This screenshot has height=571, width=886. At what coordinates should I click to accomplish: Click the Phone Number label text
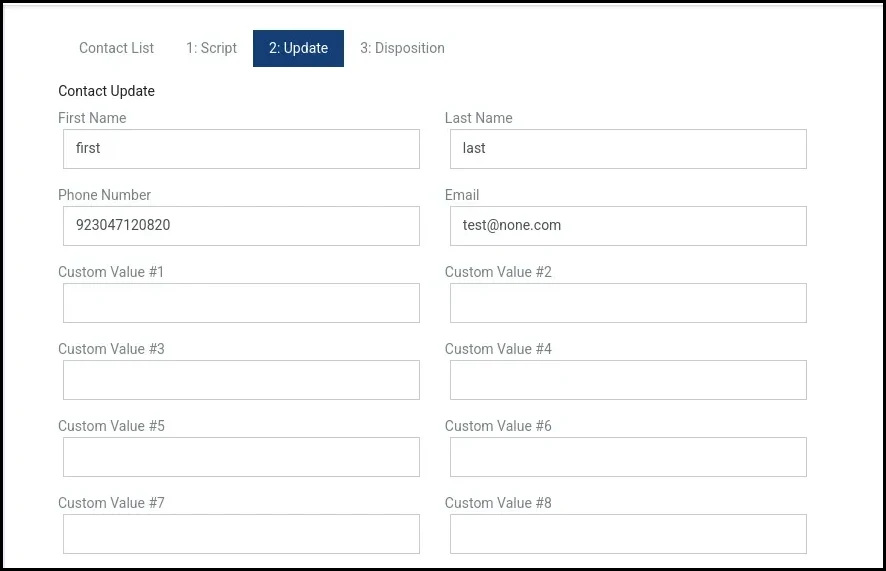pyautogui.click(x=104, y=195)
